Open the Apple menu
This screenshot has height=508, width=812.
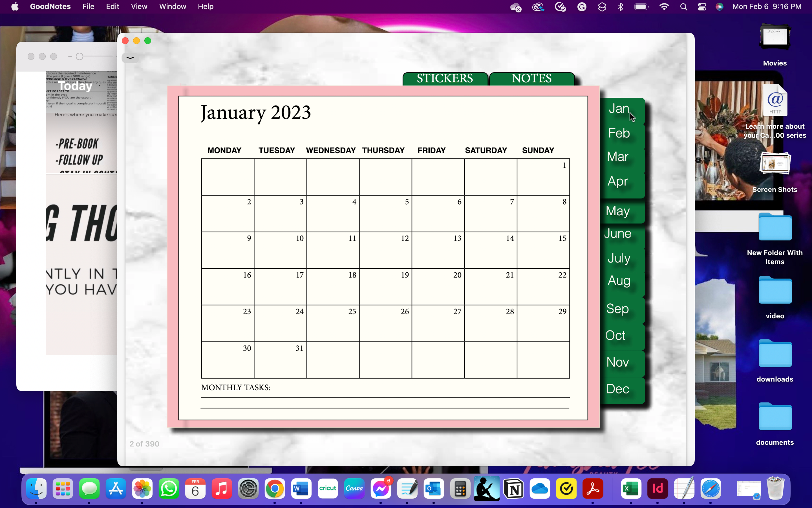(x=15, y=6)
